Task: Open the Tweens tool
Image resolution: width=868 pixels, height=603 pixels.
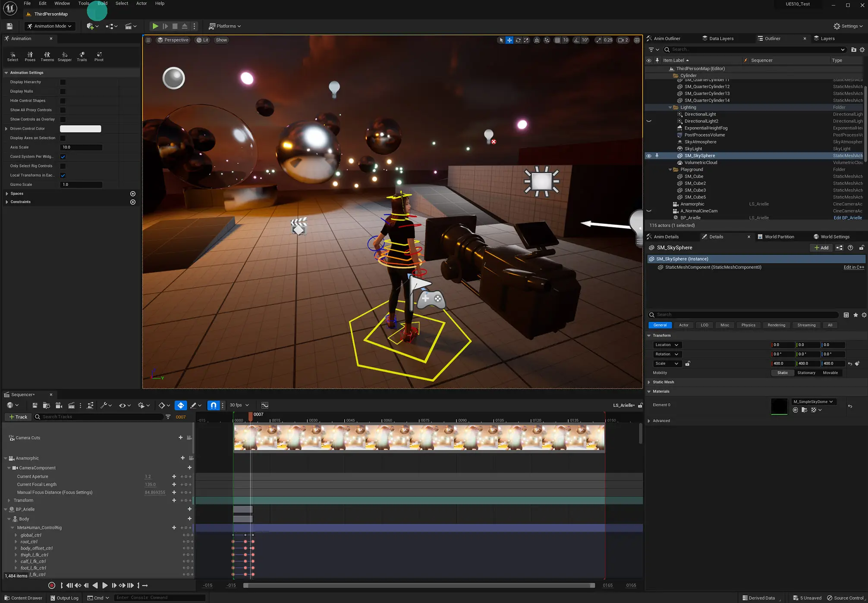Action: [47, 56]
